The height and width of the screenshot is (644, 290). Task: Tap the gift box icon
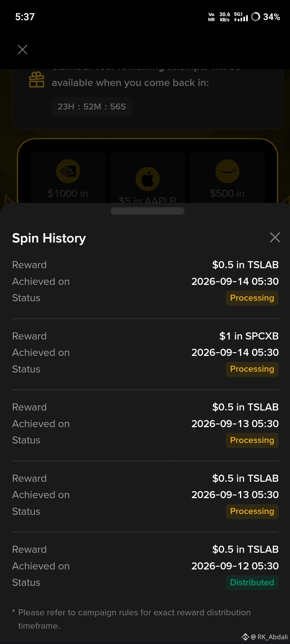(x=37, y=79)
